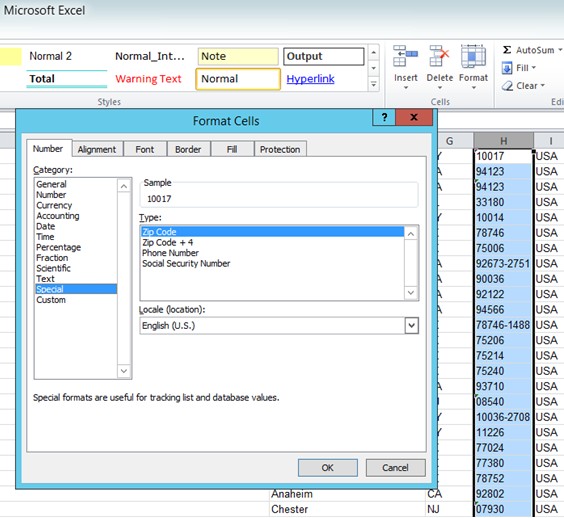Viewport: 564px width, 518px height.
Task: Click cell containing 78746-1488
Action: tap(503, 325)
